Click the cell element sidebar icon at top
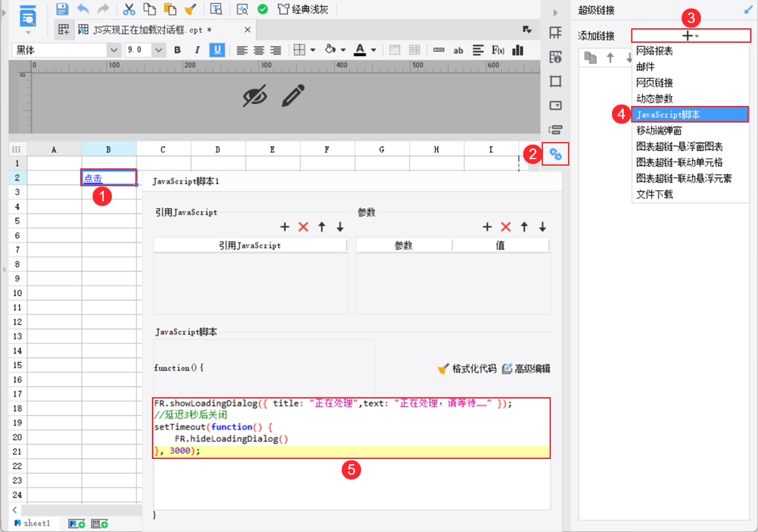Viewport: 758px width, 532px height. tap(556, 33)
